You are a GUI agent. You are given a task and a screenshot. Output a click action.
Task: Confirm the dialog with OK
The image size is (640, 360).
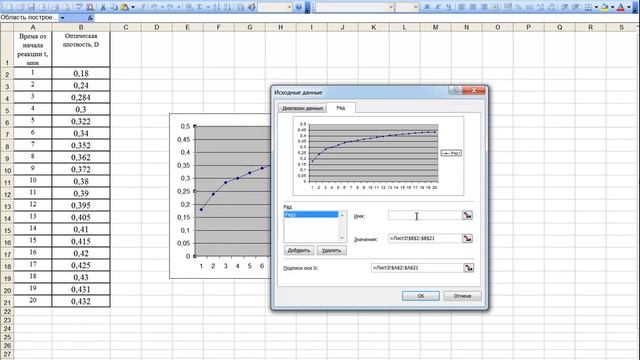[420, 296]
